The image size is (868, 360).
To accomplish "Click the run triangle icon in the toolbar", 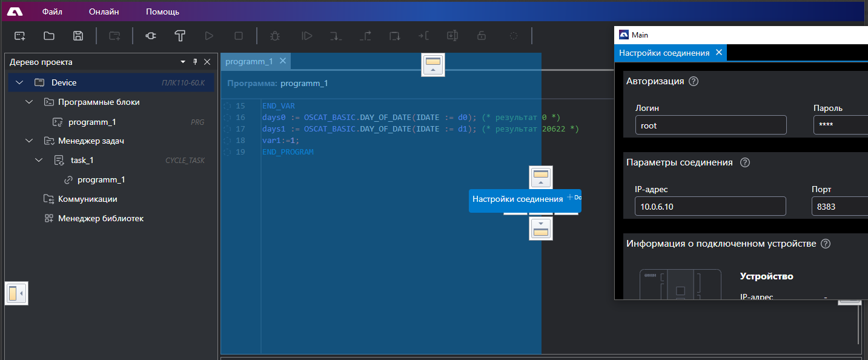I will pos(209,36).
